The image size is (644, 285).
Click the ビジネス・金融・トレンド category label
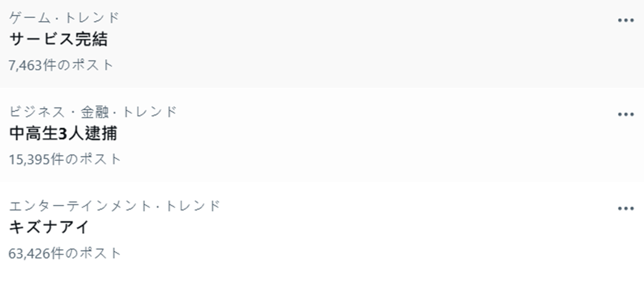click(93, 111)
